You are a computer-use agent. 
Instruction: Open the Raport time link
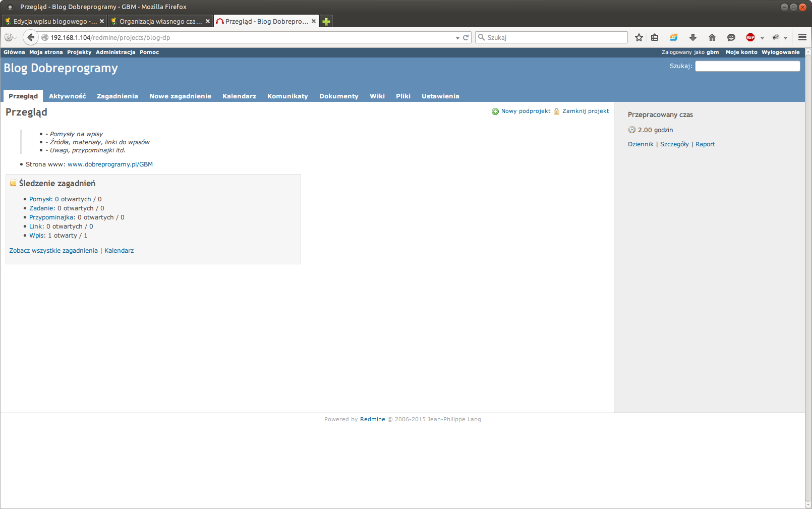[705, 144]
